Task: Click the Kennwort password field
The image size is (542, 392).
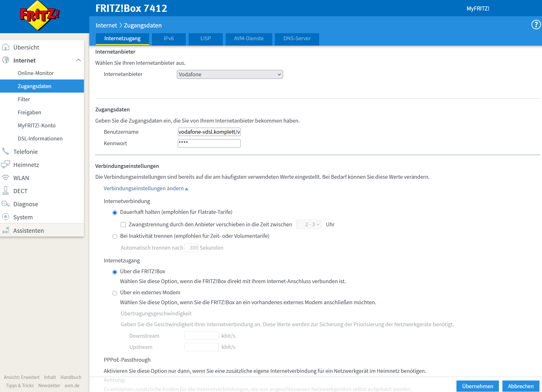Action: pyautogui.click(x=209, y=143)
